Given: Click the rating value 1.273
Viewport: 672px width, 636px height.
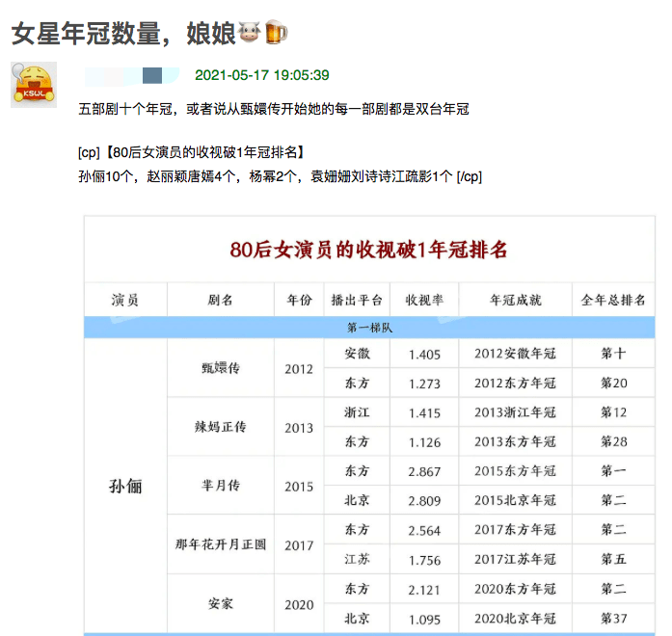Looking at the screenshot, I should click(424, 384).
